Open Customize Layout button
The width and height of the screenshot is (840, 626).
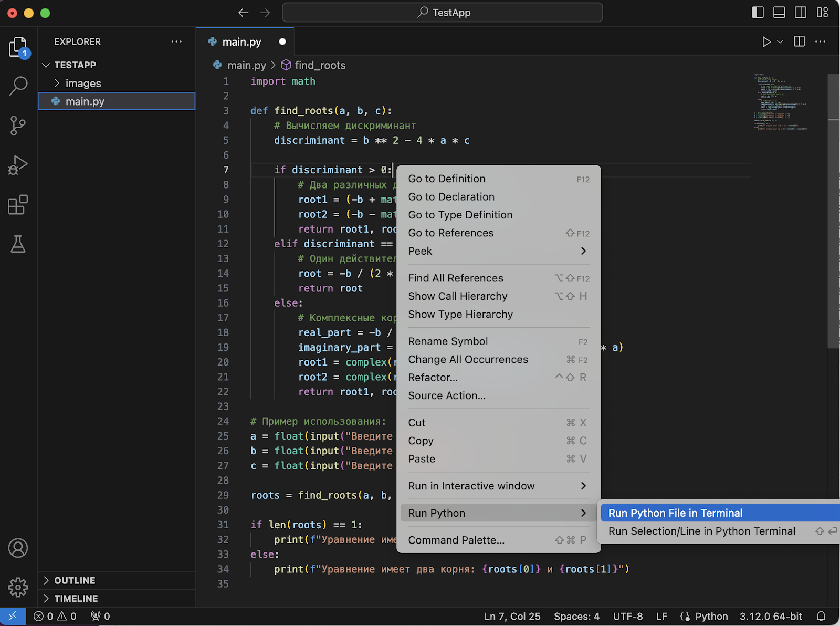[823, 13]
